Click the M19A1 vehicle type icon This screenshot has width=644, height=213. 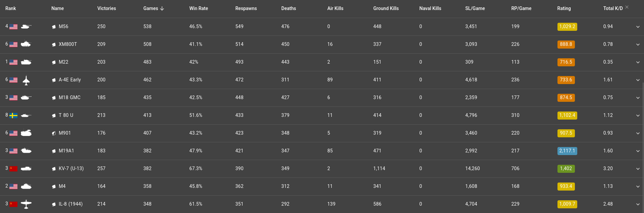26,151
